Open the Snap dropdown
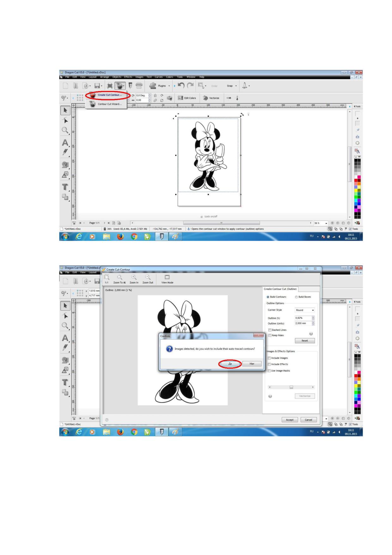 232,86
